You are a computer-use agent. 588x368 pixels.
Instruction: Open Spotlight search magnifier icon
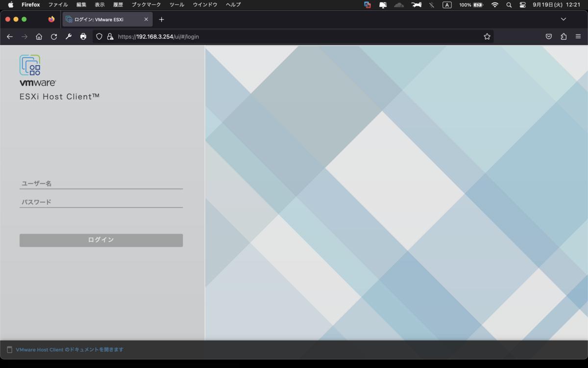(509, 5)
